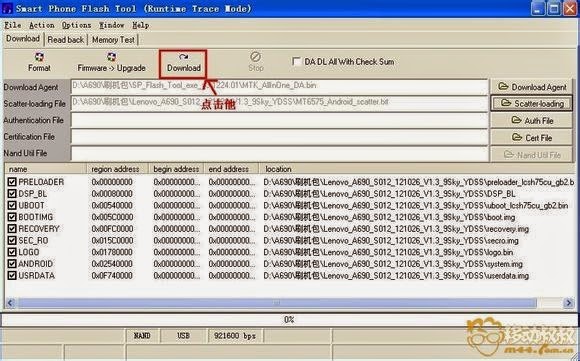Select region address 0x0F740000
This screenshot has width=580, height=361.
click(112, 276)
